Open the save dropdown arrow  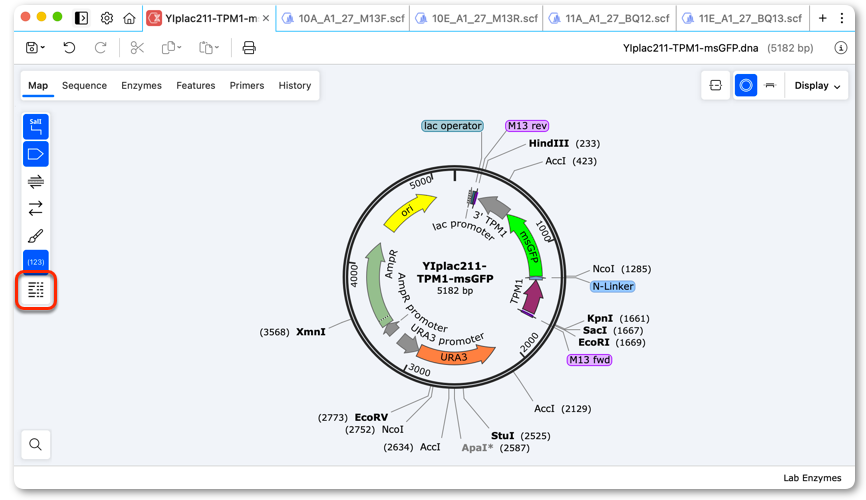[x=42, y=48]
